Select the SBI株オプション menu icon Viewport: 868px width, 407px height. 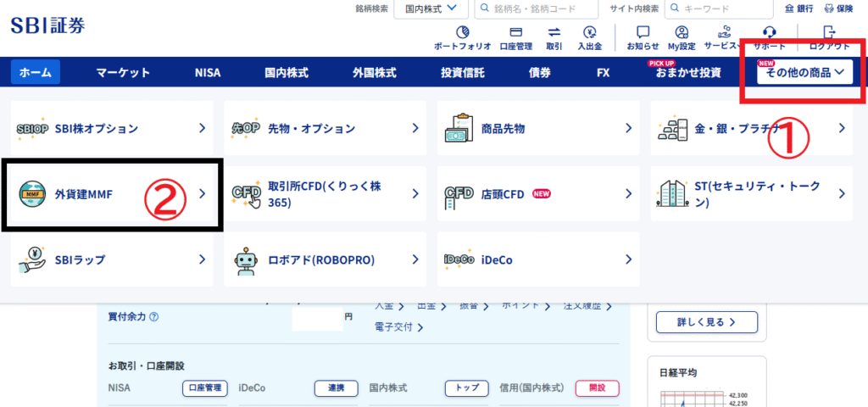coord(33,129)
